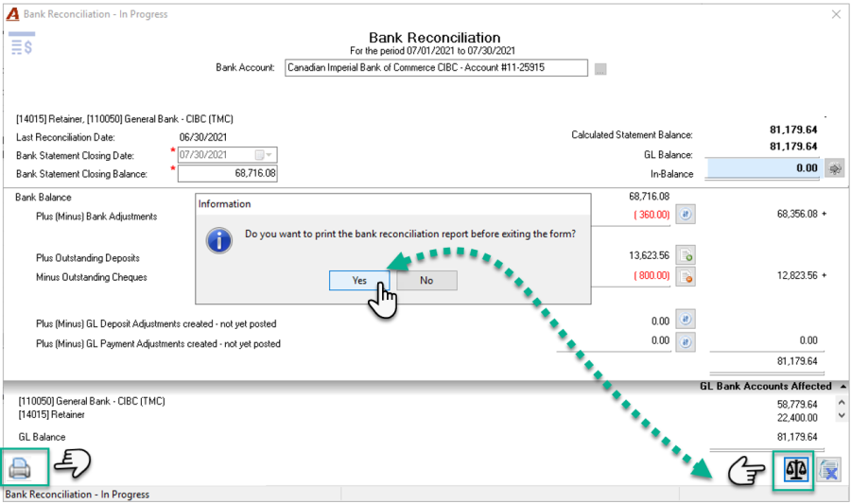
Task: Click the In-Balance 0.00 field
Action: pyautogui.click(x=763, y=168)
